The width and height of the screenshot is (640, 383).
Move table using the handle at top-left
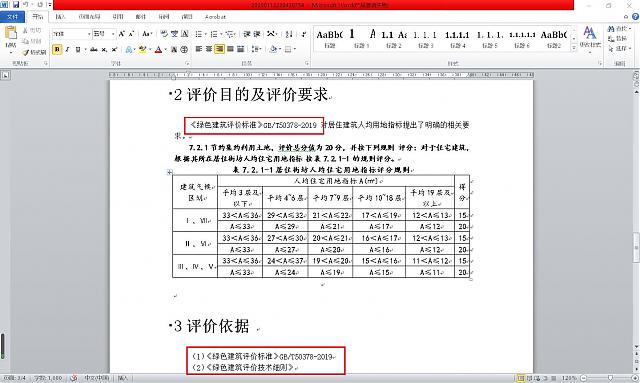pos(170,172)
